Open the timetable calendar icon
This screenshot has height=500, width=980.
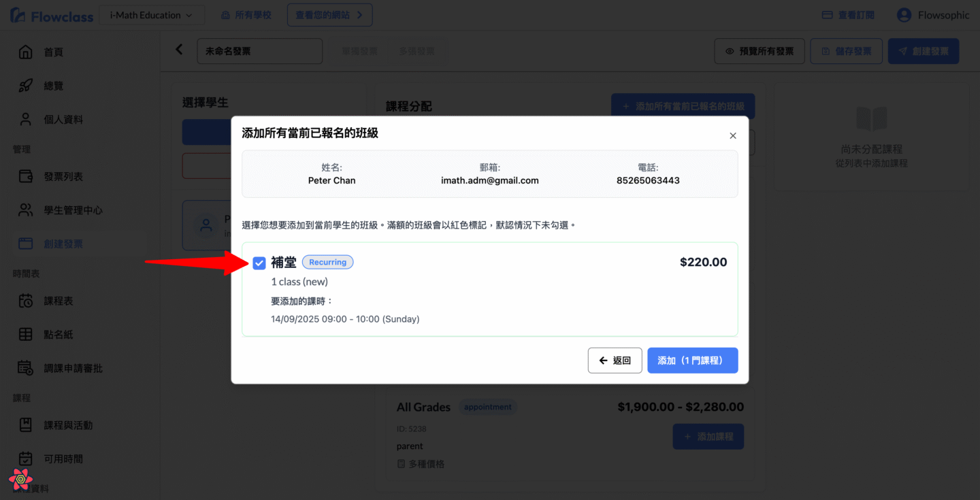coord(25,301)
